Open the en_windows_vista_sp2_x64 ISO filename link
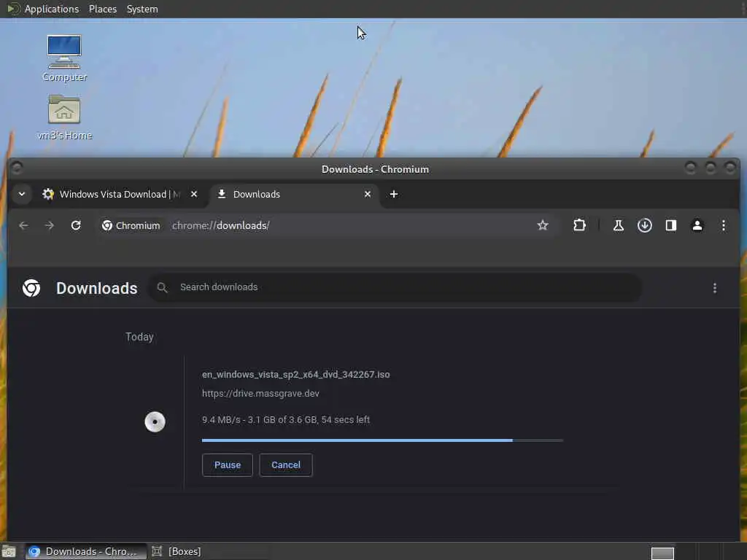 click(x=296, y=374)
